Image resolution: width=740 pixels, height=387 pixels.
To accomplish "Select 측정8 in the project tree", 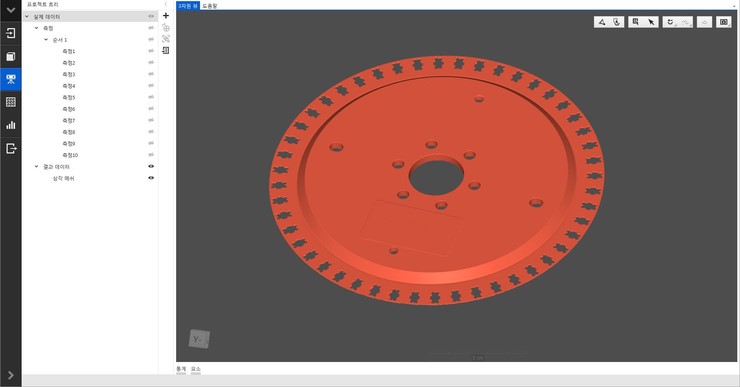I will coord(69,132).
